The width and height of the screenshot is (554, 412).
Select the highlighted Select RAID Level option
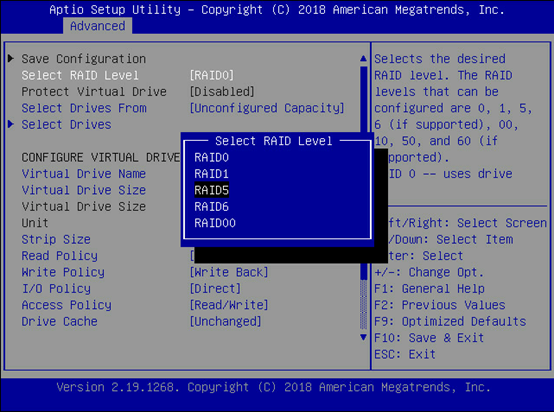[x=80, y=75]
